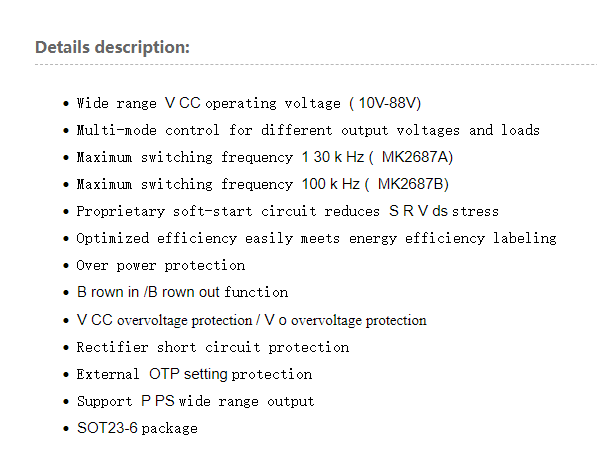Click the 'Over power protection' item

[x=161, y=265]
